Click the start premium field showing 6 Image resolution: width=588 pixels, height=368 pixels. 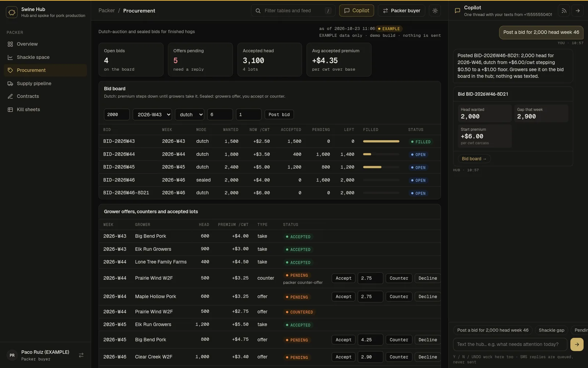click(x=220, y=114)
